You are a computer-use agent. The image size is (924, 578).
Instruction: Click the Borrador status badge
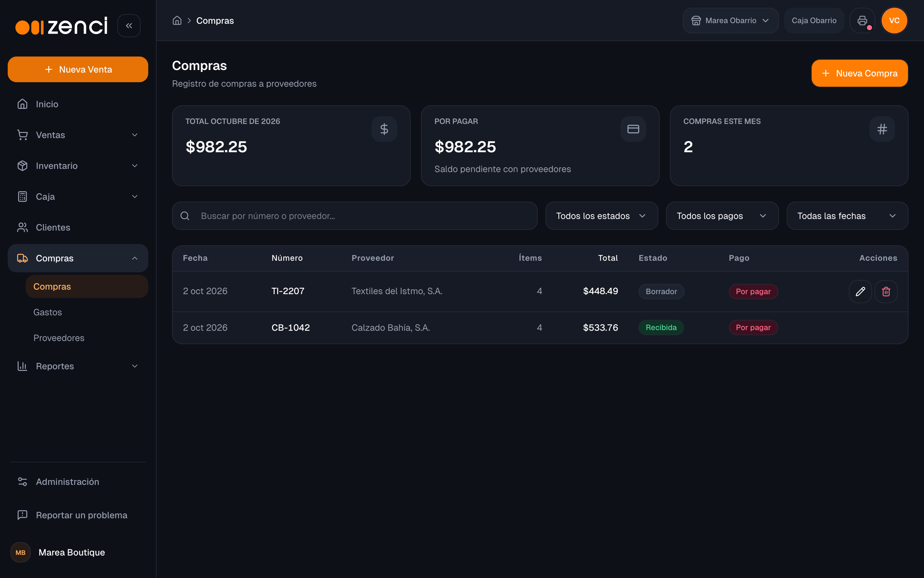pyautogui.click(x=661, y=292)
